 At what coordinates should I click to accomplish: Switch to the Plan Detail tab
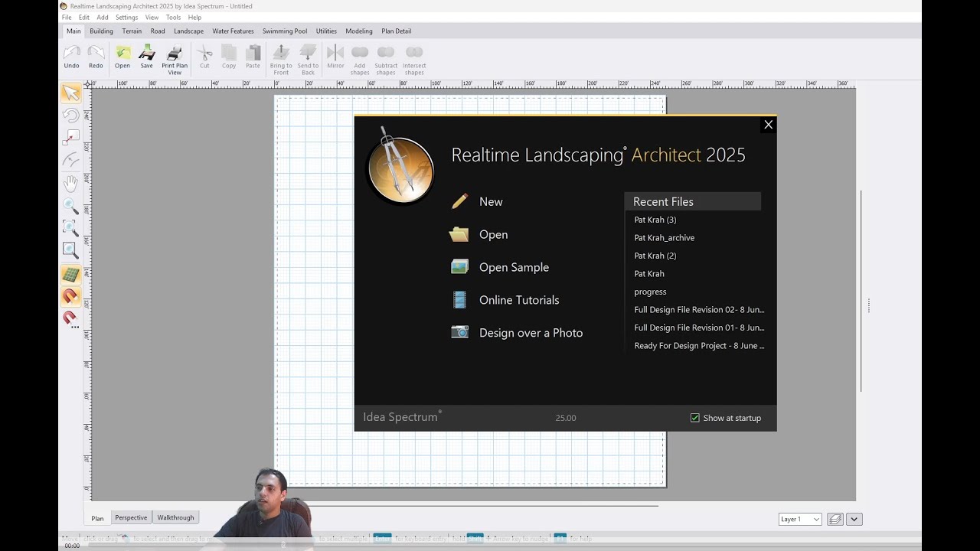point(397,31)
